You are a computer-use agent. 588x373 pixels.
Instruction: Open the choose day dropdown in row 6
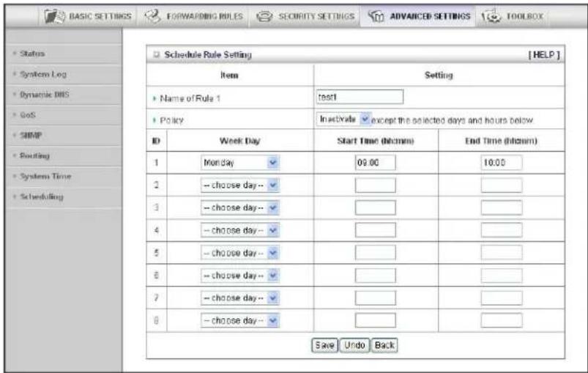click(x=240, y=276)
